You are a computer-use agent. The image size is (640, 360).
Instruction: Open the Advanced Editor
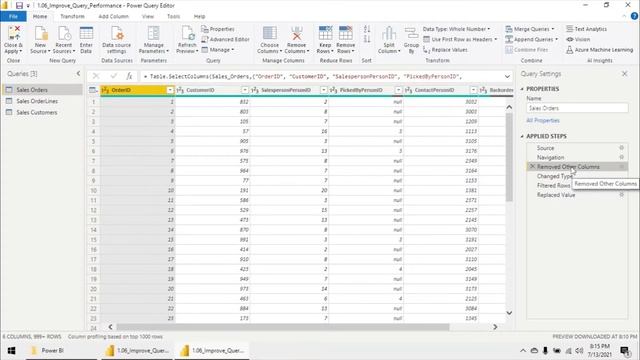(225, 39)
